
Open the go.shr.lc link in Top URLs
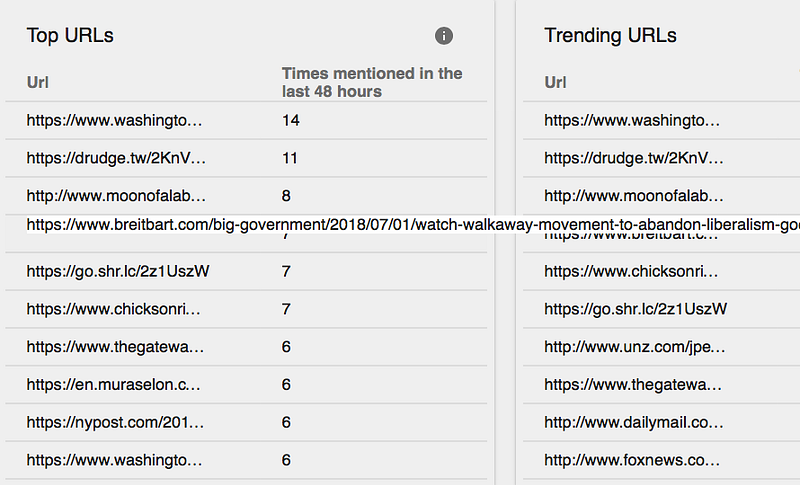(x=117, y=271)
